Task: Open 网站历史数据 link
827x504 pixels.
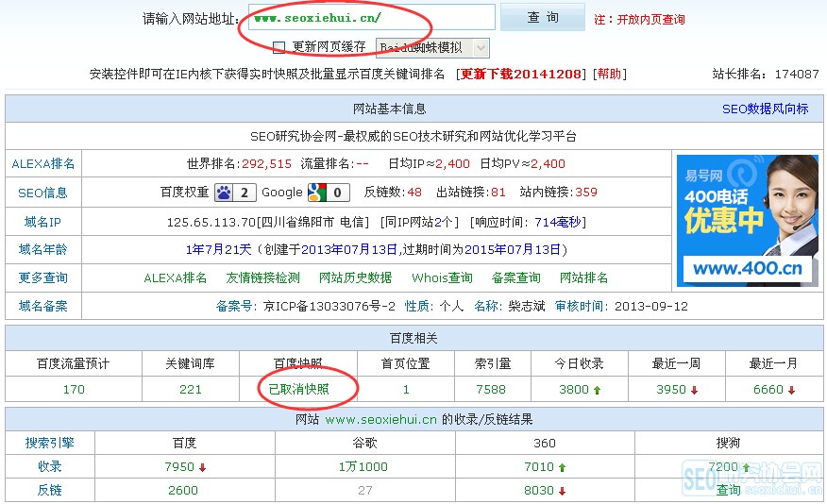Action: (x=356, y=277)
